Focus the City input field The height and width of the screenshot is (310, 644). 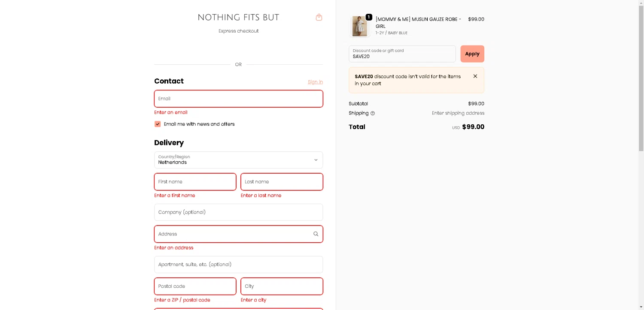coord(282,286)
